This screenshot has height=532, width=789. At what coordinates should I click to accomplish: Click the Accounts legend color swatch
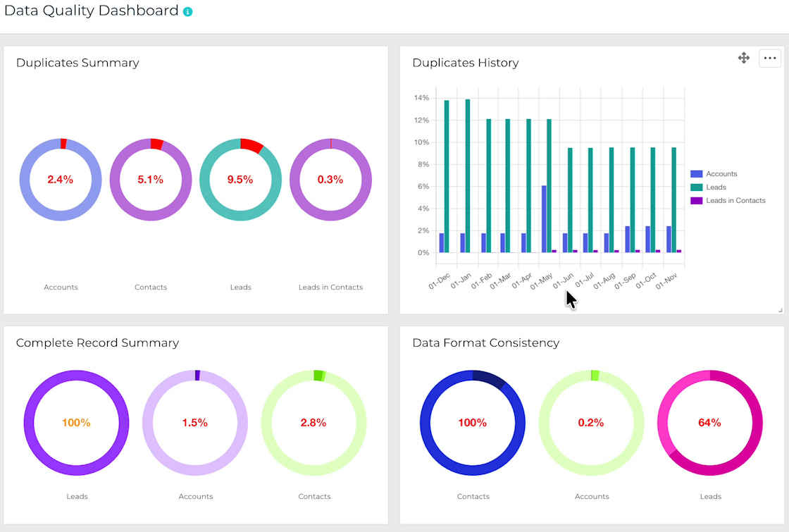click(x=697, y=173)
